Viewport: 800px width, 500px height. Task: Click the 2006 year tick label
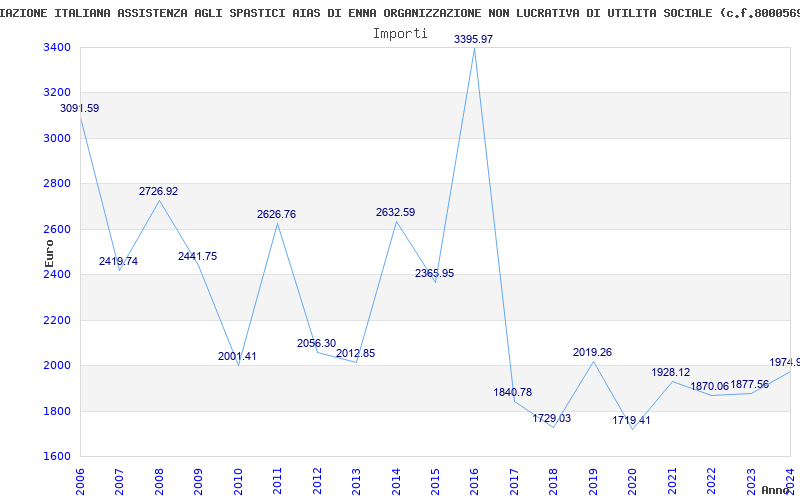pyautogui.click(x=80, y=482)
